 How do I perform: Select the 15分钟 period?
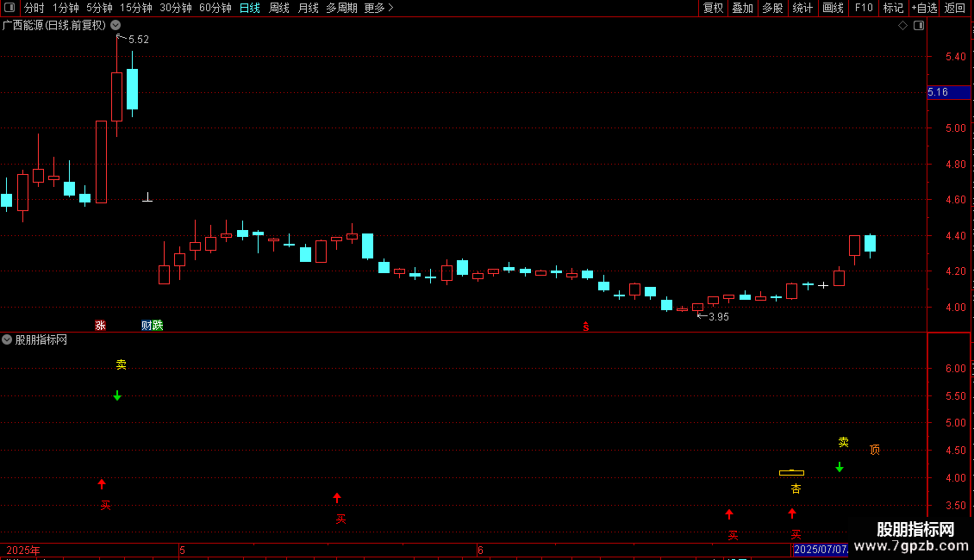(x=135, y=8)
